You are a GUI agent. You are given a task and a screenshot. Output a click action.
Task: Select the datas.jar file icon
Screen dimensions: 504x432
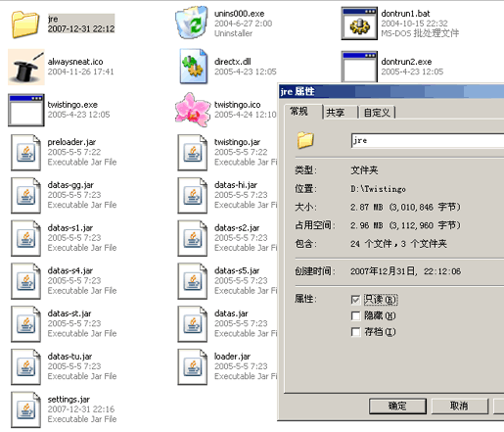193,323
